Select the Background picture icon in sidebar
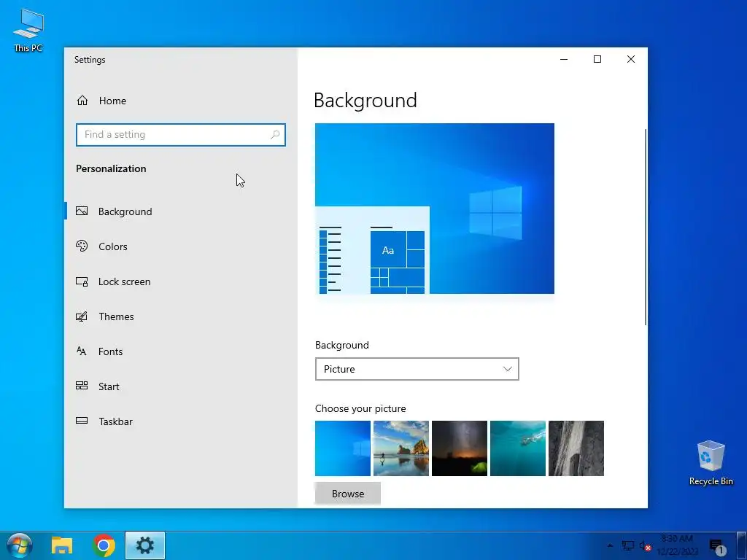 point(82,211)
